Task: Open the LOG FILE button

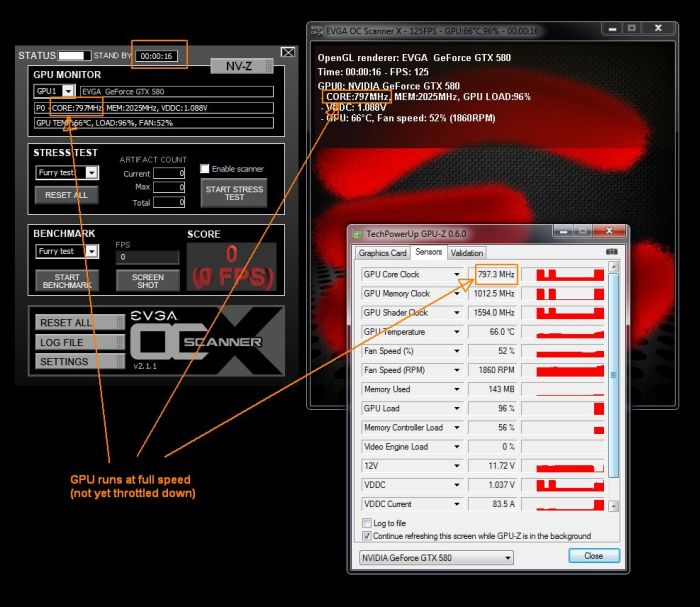Action: pyautogui.click(x=79, y=342)
